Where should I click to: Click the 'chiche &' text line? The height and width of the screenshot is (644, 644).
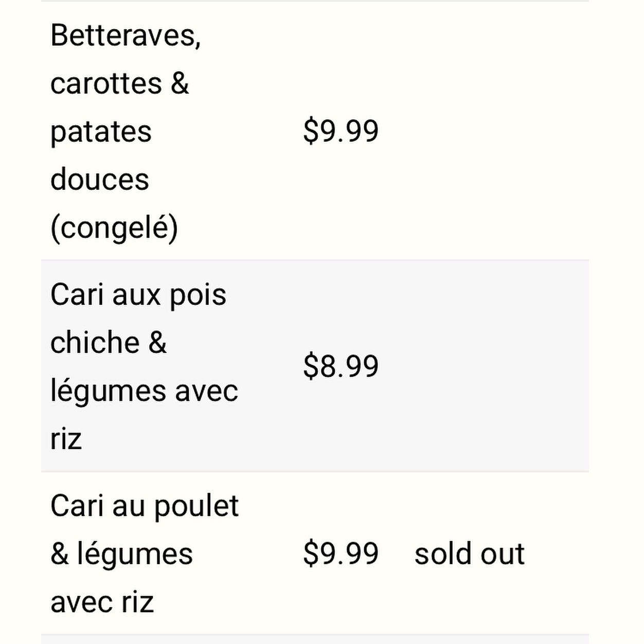(109, 343)
